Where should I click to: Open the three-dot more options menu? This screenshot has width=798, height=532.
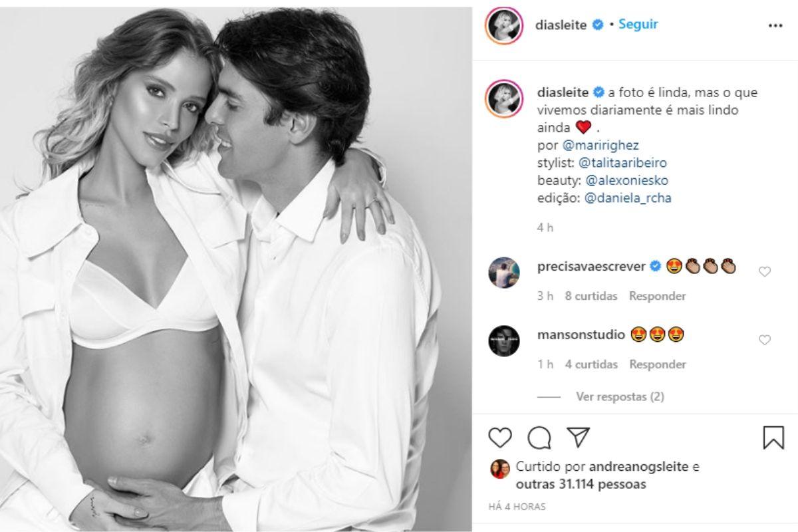coord(775,25)
